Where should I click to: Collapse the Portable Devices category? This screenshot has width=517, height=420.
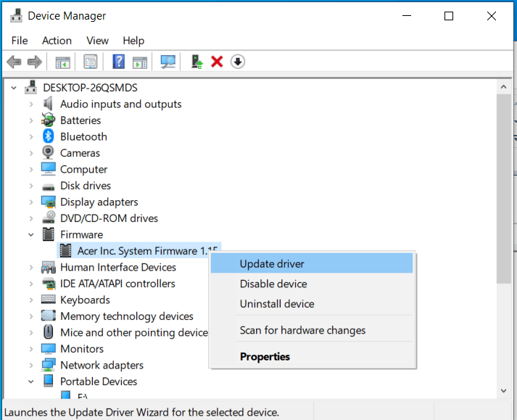(x=31, y=382)
